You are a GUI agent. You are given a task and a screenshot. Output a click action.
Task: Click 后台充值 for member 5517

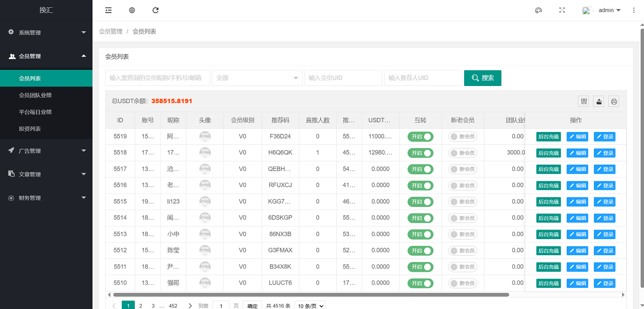pyautogui.click(x=548, y=169)
